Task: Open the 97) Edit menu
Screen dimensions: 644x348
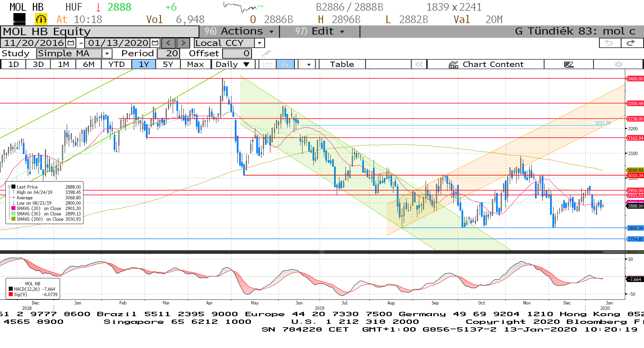Action: pyautogui.click(x=319, y=31)
